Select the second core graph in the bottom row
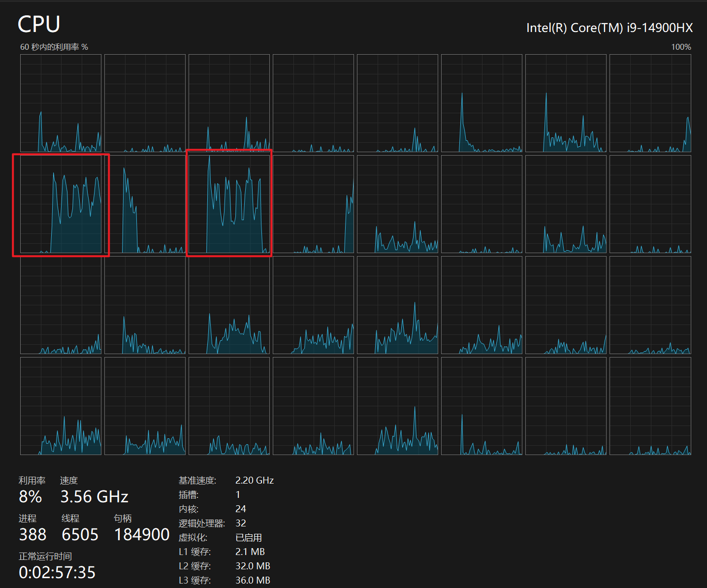 tap(145, 406)
